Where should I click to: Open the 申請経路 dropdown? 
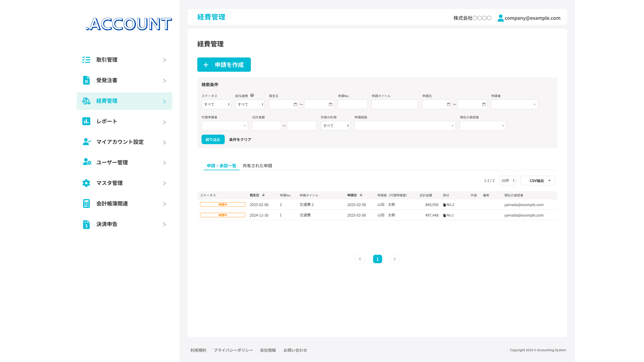click(405, 126)
